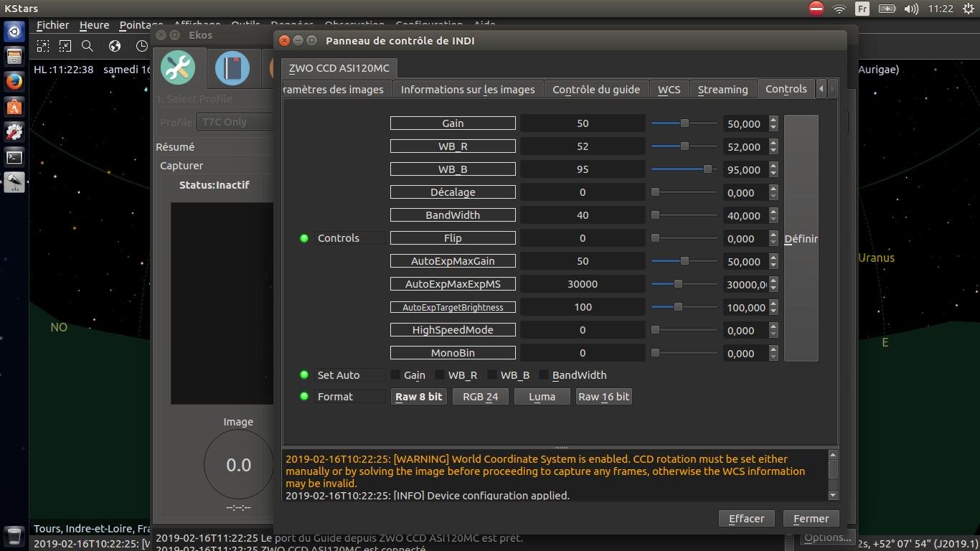The image size is (980, 551).
Task: Enable Set Auto WB_R checkbox
Action: coord(440,375)
